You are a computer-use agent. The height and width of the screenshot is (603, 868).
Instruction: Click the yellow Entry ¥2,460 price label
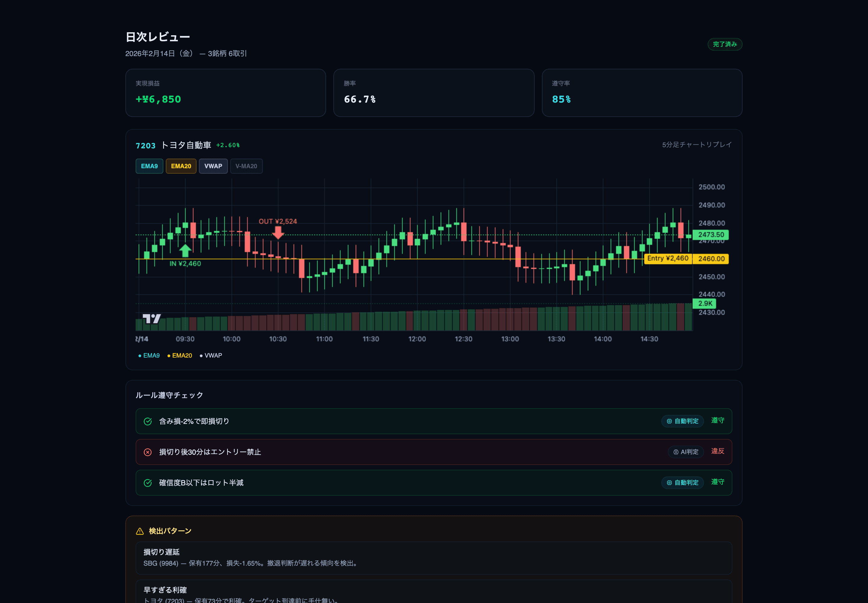(x=668, y=258)
